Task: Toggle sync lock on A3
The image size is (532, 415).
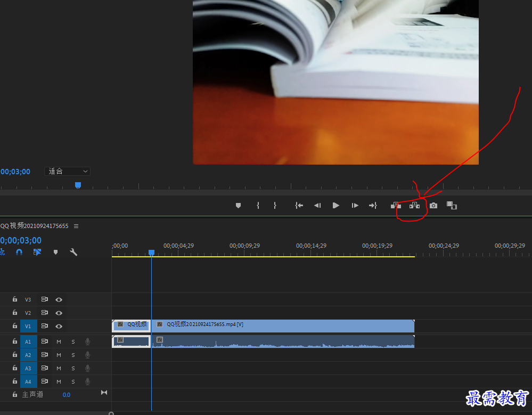Action: click(x=44, y=368)
